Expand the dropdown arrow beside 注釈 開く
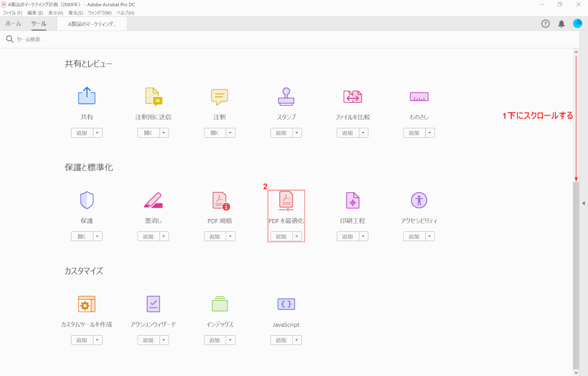 (x=230, y=133)
